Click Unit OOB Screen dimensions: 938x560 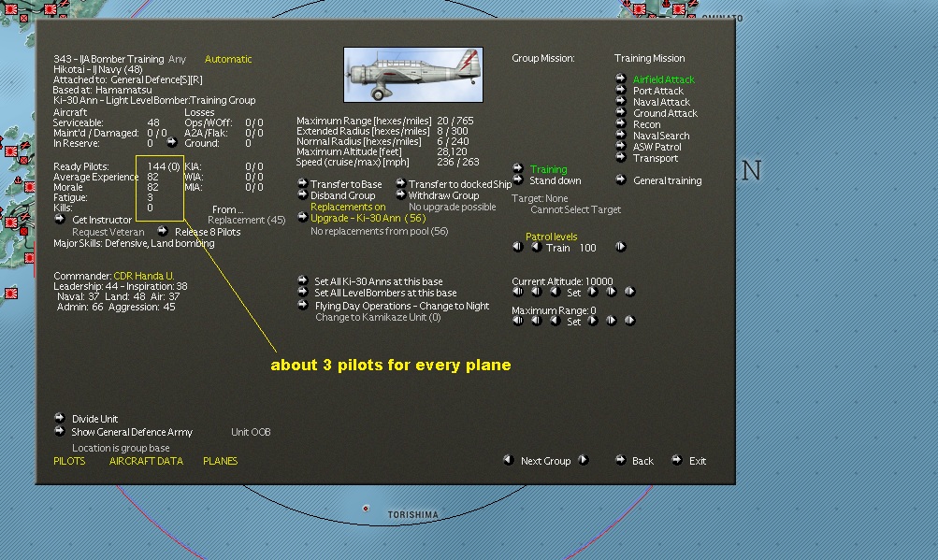coord(251,432)
